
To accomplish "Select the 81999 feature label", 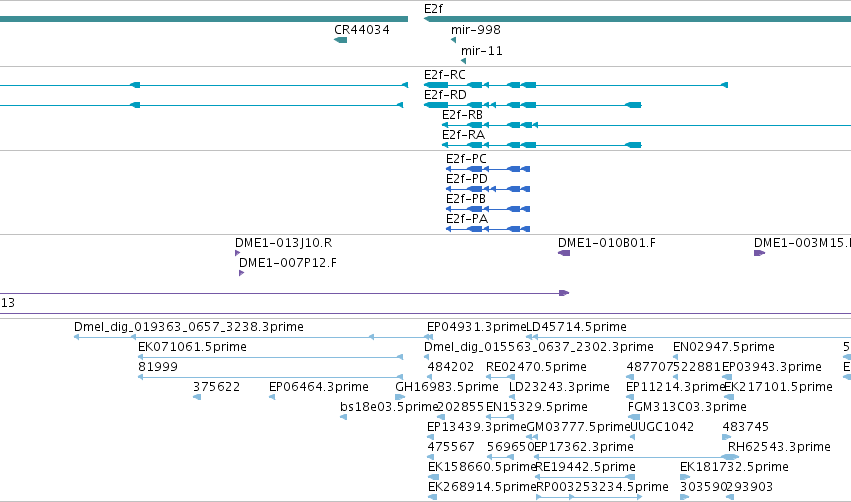I will 157,367.
